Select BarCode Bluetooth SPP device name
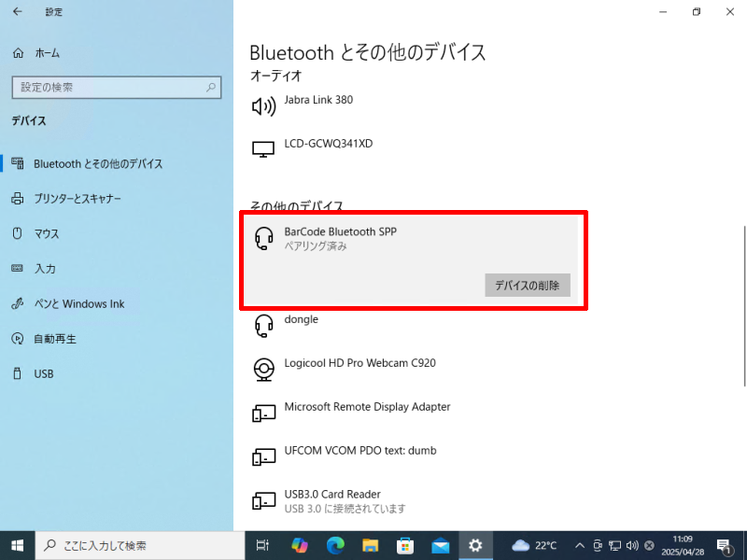The width and height of the screenshot is (747, 560). 340,231
